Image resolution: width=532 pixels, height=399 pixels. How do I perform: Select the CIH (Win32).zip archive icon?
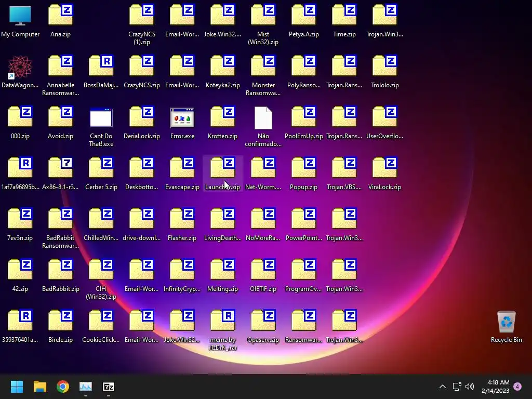tap(101, 270)
